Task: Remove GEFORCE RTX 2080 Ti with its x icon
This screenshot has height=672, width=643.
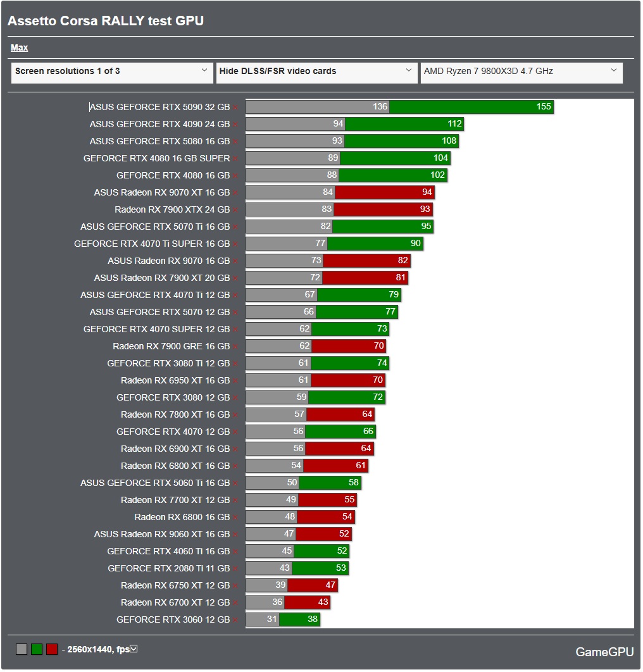Action: click(x=235, y=568)
